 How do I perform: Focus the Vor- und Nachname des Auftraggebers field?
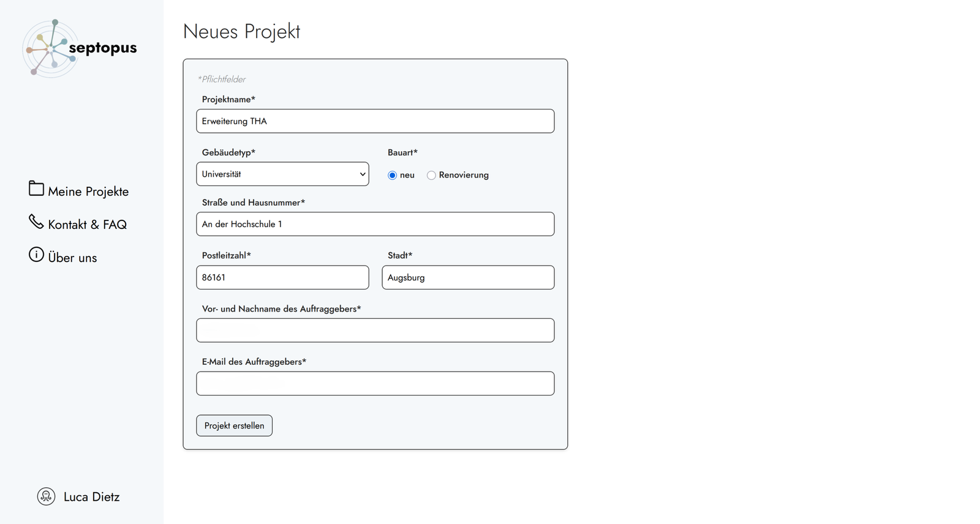point(375,331)
